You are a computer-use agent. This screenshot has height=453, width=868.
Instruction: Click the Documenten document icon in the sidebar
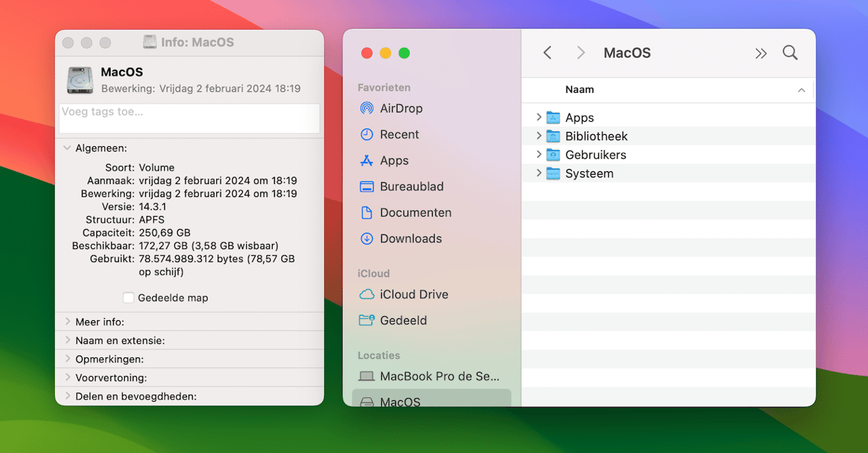(x=366, y=213)
